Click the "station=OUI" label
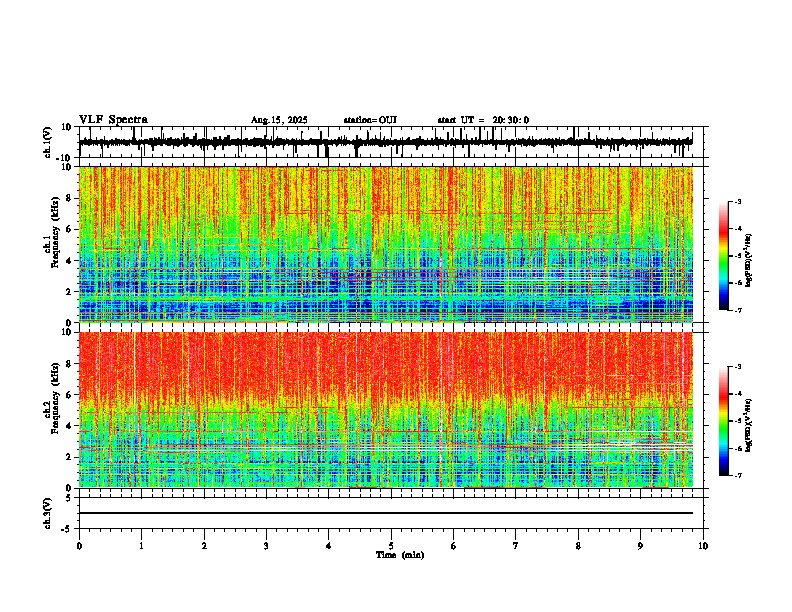The height and width of the screenshot is (612, 792). tap(370, 120)
